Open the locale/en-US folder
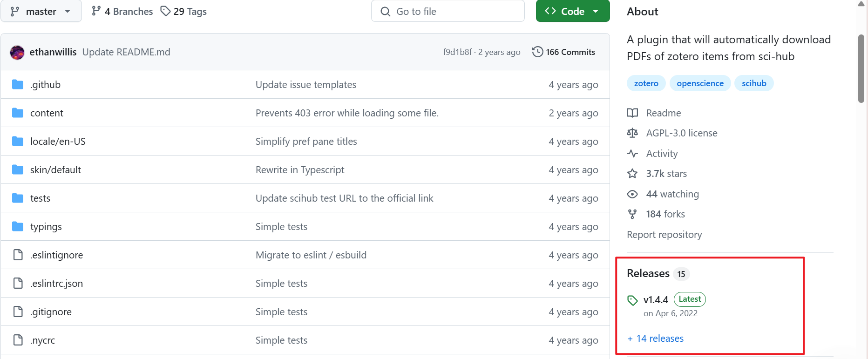This screenshot has width=868, height=359. [58, 142]
